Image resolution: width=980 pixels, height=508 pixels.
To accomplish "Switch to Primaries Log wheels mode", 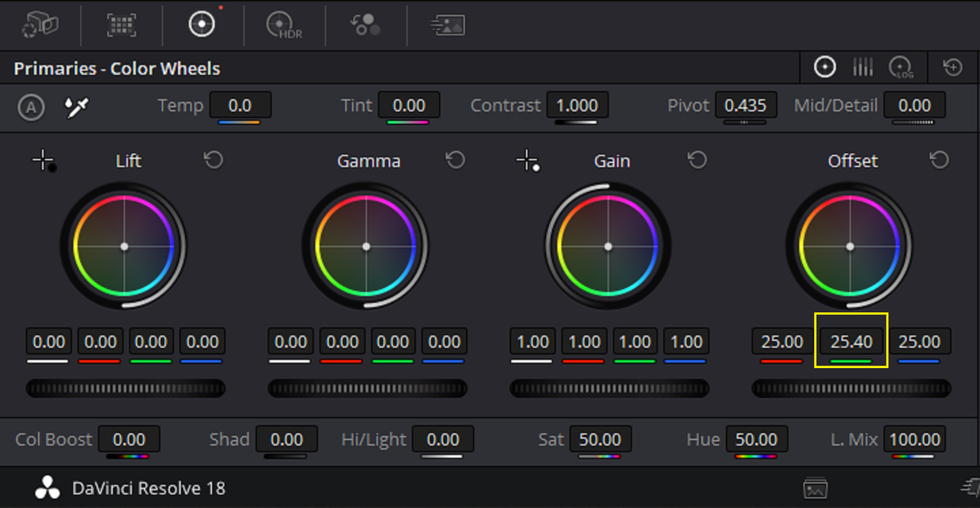I will click(x=902, y=68).
